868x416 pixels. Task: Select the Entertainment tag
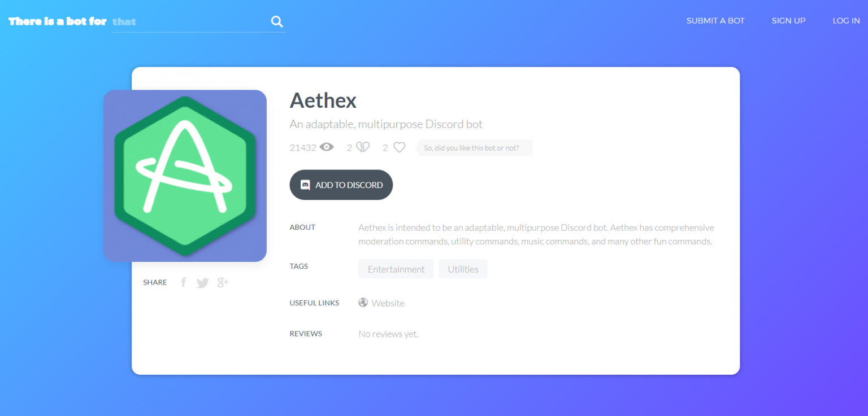[x=396, y=269]
